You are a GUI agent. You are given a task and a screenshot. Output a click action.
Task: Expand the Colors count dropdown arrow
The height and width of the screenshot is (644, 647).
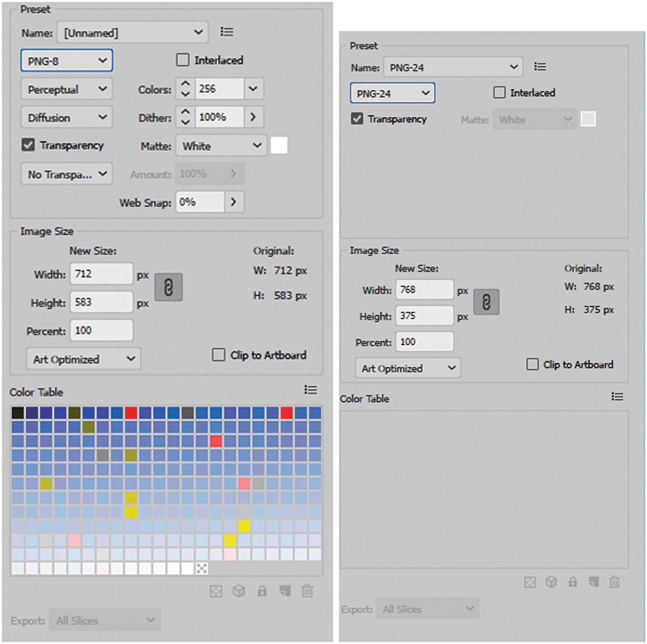click(x=253, y=89)
